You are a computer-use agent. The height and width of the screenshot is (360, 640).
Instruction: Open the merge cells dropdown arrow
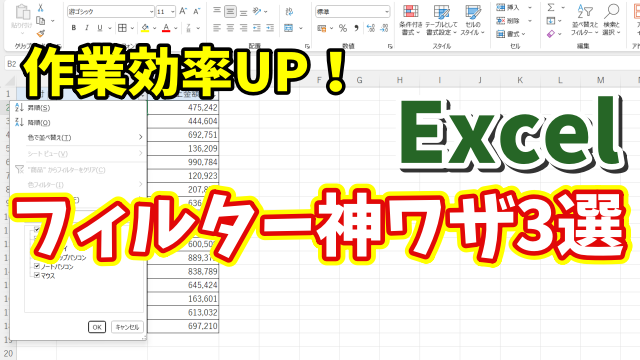301,28
